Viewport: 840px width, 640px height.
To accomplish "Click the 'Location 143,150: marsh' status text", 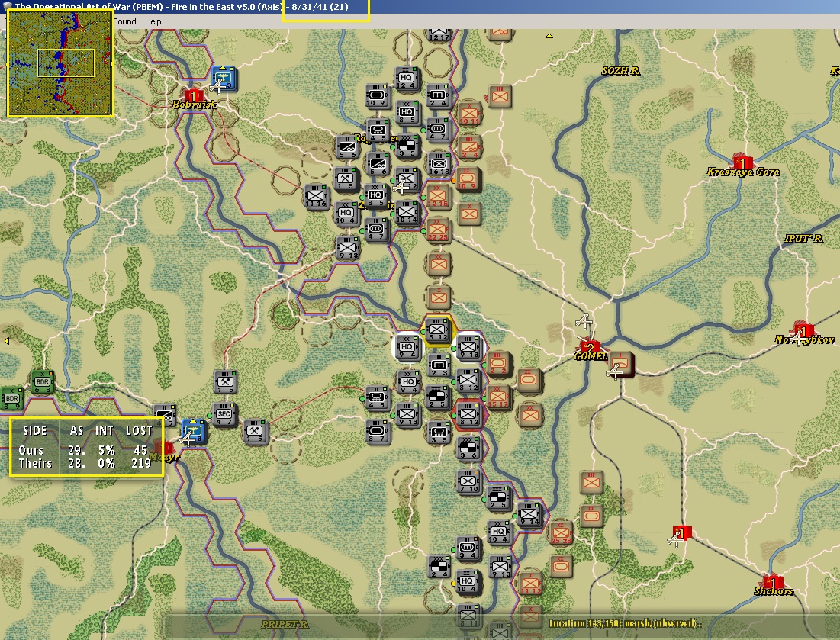I will 625,623.
